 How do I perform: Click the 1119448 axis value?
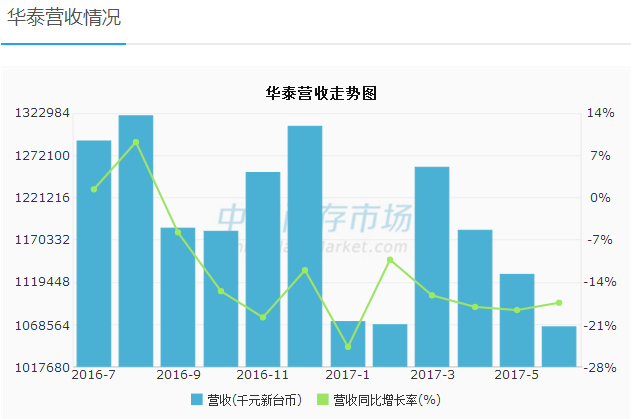click(42, 282)
